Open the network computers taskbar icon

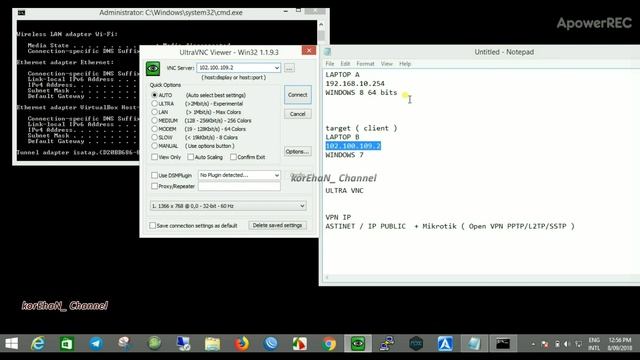(x=387, y=344)
